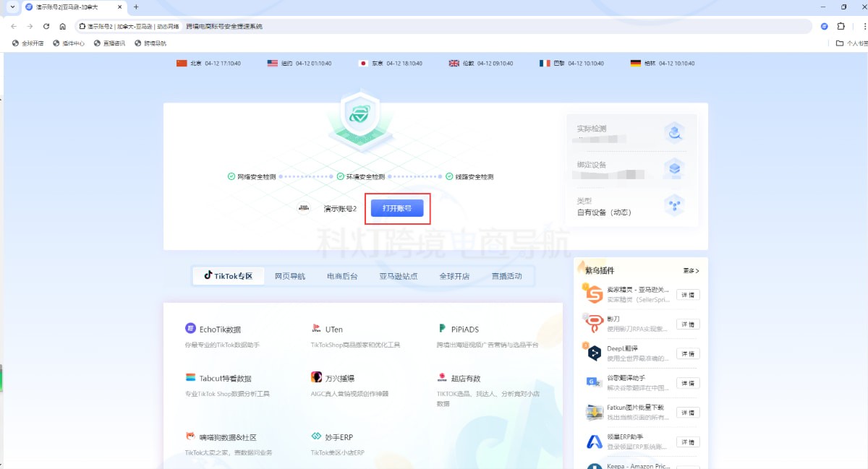
Task: Open the 嘀嗒狗数据&社区 fox icon
Action: 191,436
